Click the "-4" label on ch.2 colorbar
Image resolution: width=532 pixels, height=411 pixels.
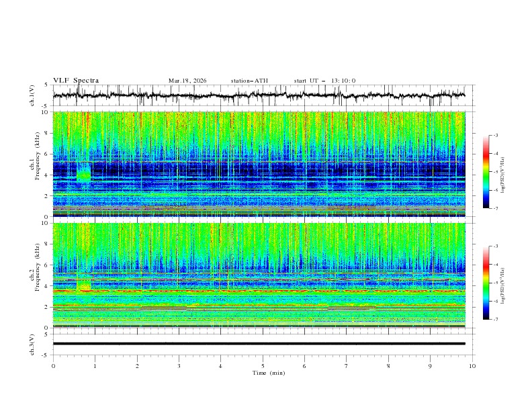(x=495, y=265)
